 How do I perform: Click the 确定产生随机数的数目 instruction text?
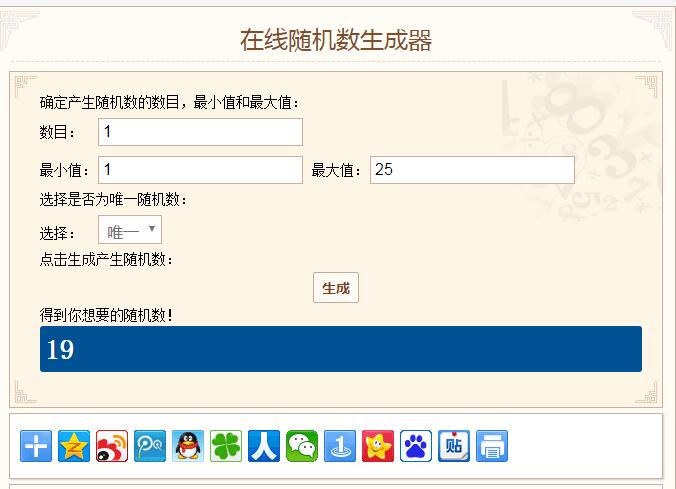pyautogui.click(x=169, y=103)
